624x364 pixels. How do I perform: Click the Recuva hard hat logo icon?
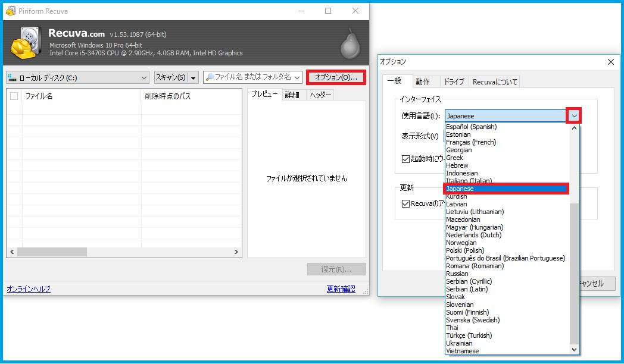[x=26, y=43]
